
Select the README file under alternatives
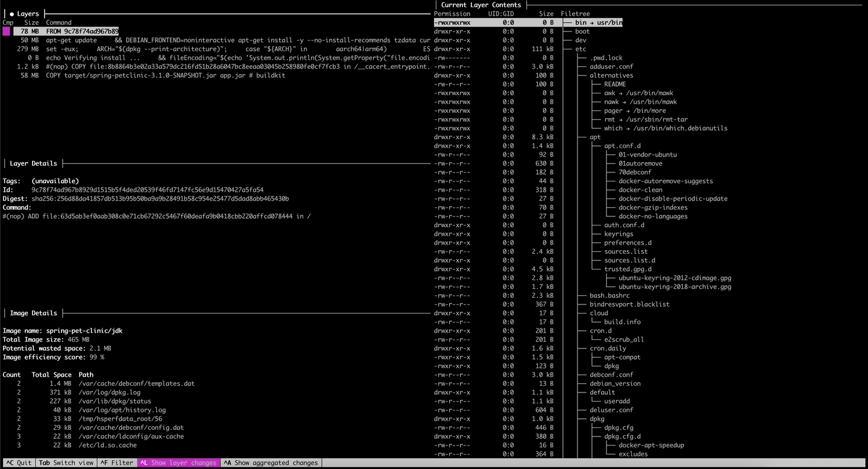coord(615,84)
